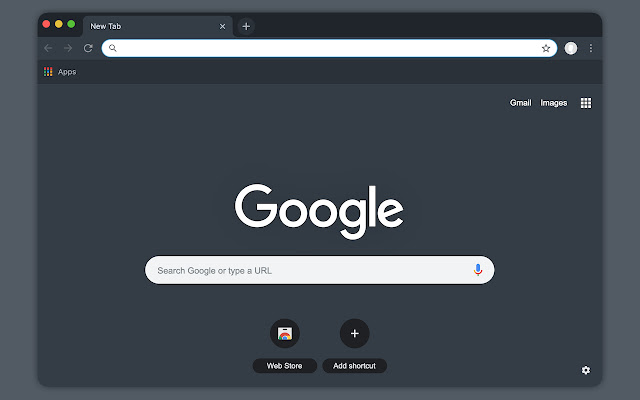The image size is (640, 400).
Task: Focus the Search Google or type a URL box
Action: 320,270
